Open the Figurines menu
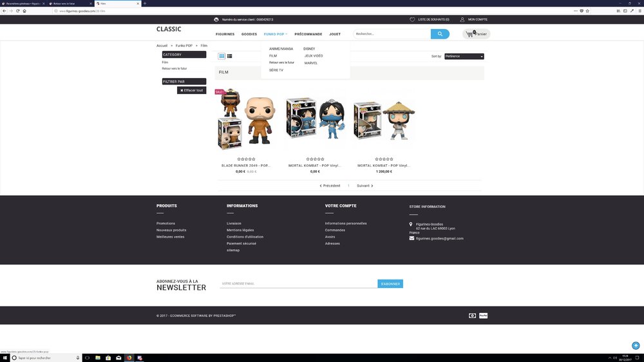The width and height of the screenshot is (644, 362). pyautogui.click(x=225, y=34)
